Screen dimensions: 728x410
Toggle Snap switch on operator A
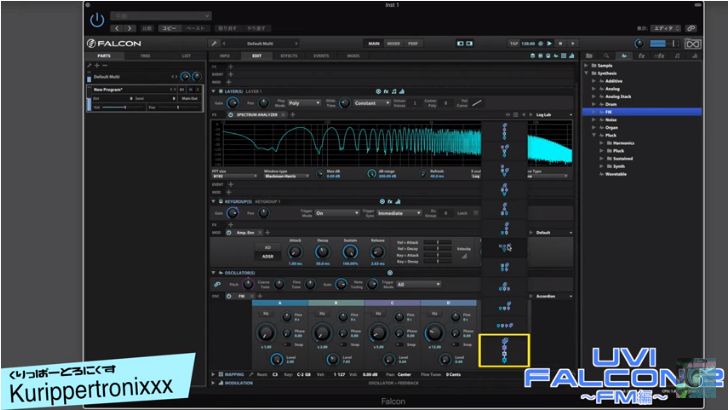tap(288, 345)
